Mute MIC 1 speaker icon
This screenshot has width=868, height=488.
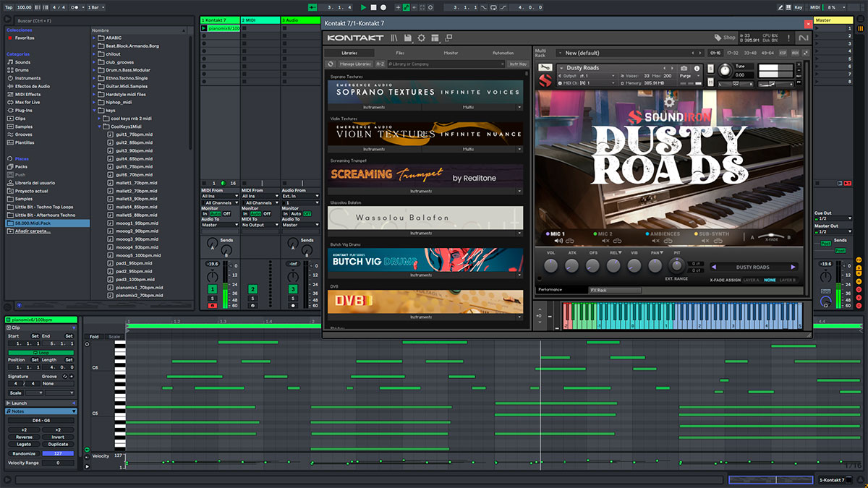558,241
